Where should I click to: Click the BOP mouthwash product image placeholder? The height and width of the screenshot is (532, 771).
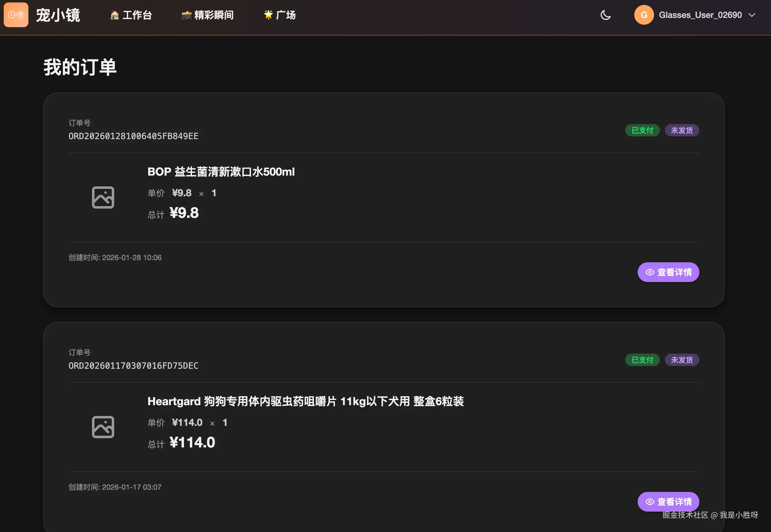[103, 197]
